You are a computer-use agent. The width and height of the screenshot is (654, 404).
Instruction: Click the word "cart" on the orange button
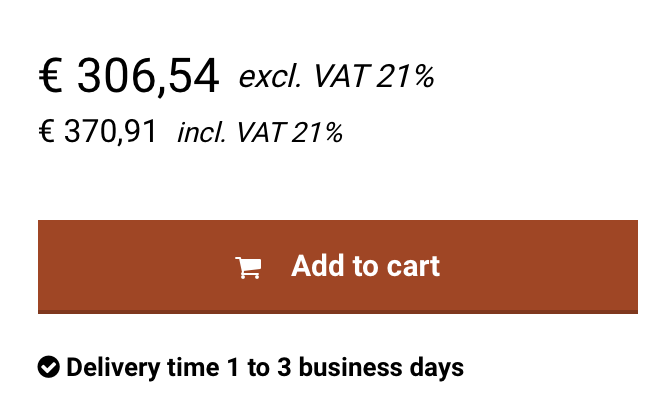[x=414, y=266]
